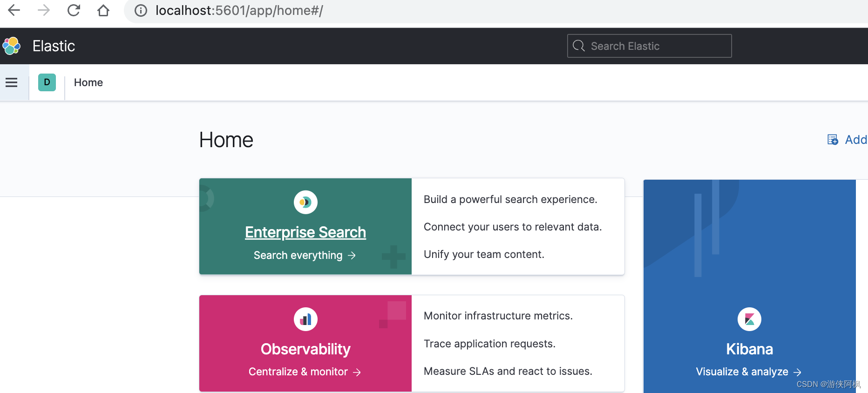Click the Kibana logo icon

point(749,319)
